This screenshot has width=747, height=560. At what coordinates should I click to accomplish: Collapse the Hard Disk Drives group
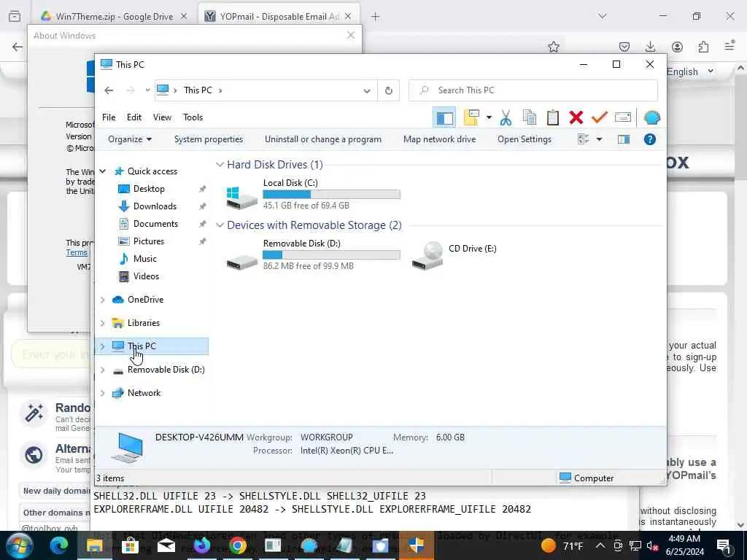point(220,165)
